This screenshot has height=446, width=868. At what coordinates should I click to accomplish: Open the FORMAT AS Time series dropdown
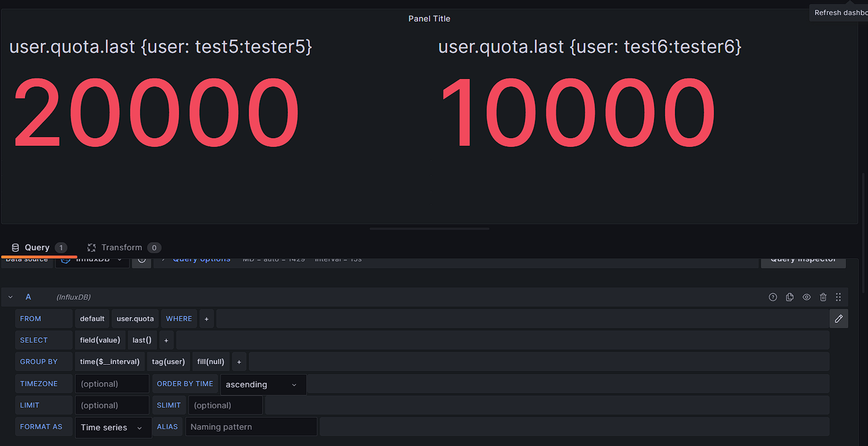pos(113,427)
